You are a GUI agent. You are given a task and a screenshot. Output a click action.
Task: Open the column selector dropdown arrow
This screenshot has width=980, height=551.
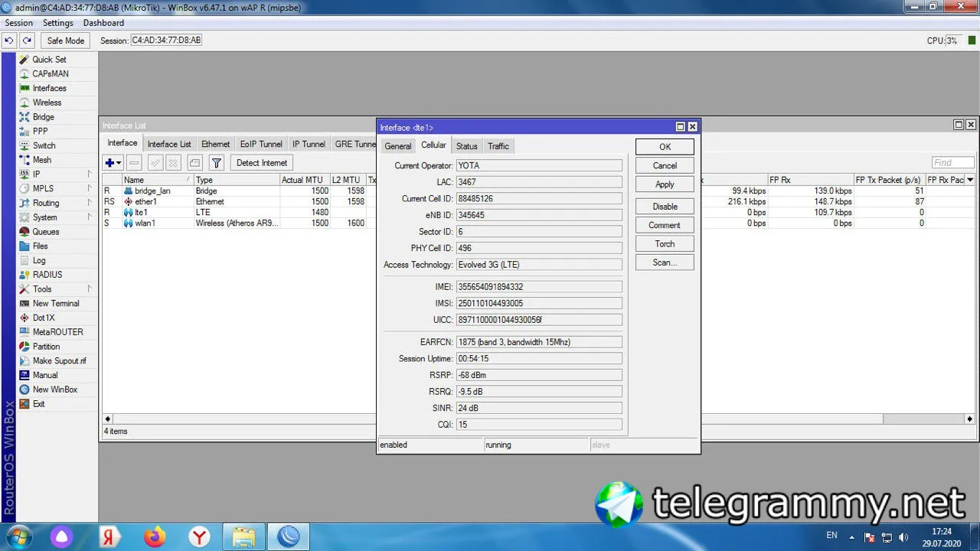(970, 180)
